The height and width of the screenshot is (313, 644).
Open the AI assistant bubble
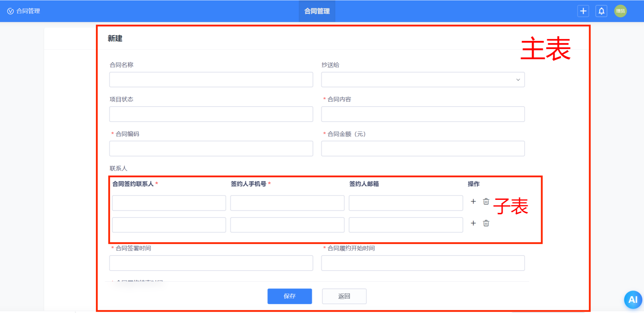tap(633, 300)
